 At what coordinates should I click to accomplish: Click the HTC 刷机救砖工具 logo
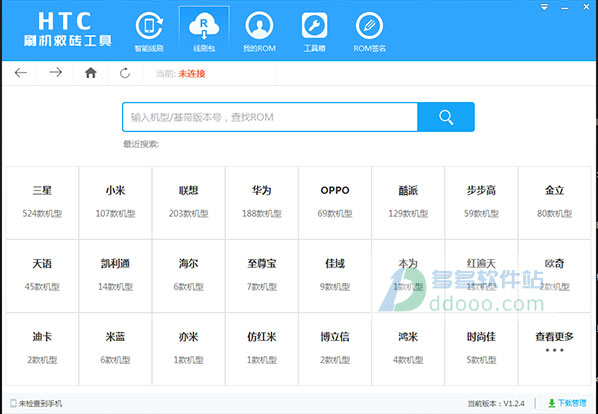click(x=68, y=30)
